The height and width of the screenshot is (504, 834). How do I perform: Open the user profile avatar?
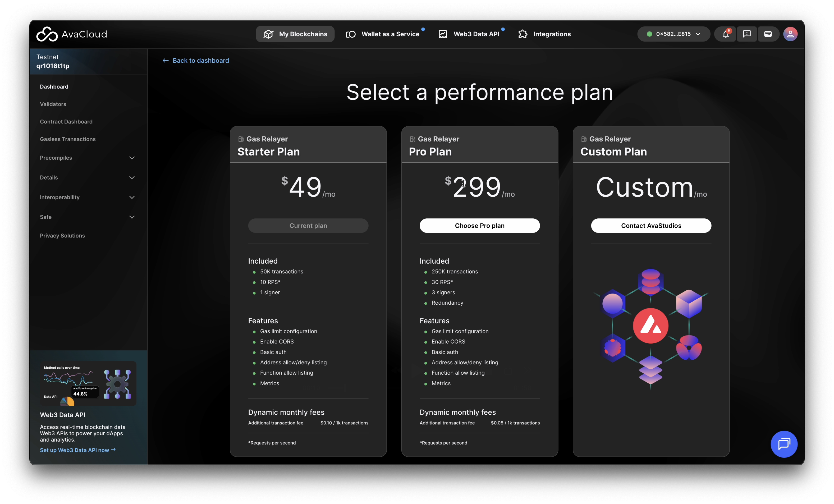coord(790,34)
